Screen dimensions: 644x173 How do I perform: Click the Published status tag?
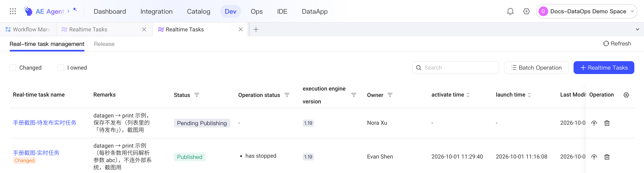pyautogui.click(x=190, y=157)
